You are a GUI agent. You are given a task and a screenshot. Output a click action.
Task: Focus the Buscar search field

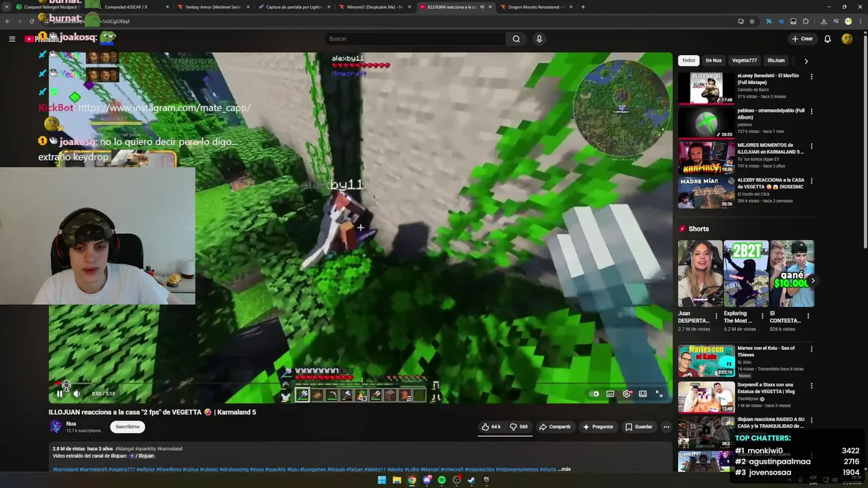pyautogui.click(x=415, y=39)
